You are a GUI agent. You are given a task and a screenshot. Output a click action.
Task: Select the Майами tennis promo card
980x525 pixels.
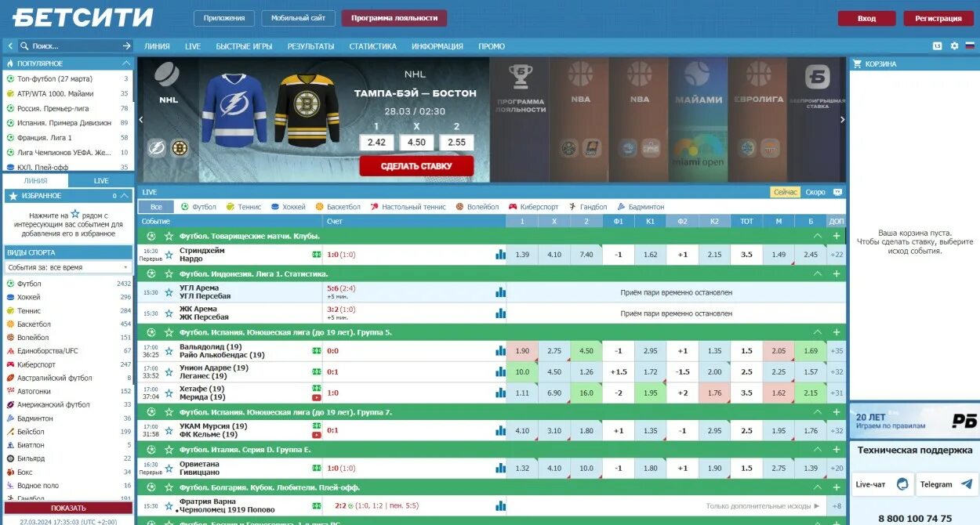(x=698, y=120)
